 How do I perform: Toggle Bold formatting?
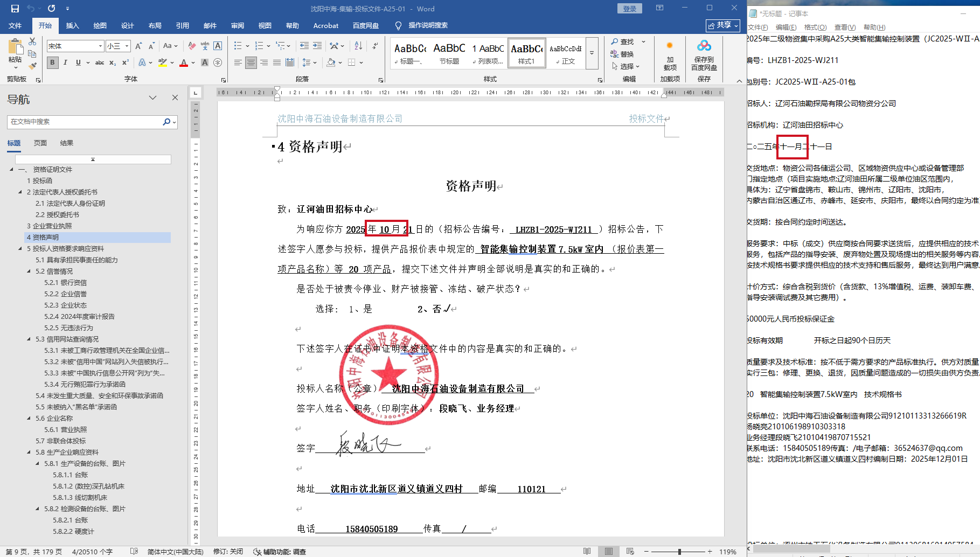pyautogui.click(x=52, y=62)
